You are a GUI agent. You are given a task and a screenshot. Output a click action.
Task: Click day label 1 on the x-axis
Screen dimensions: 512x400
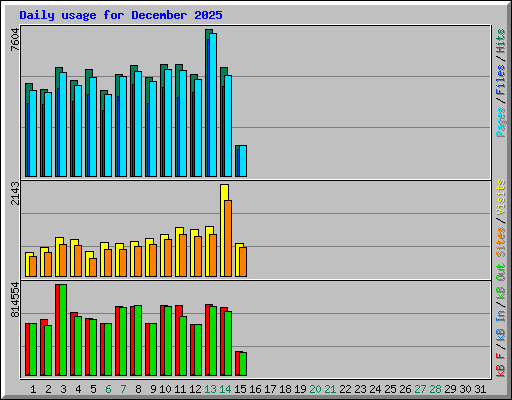click(x=33, y=389)
